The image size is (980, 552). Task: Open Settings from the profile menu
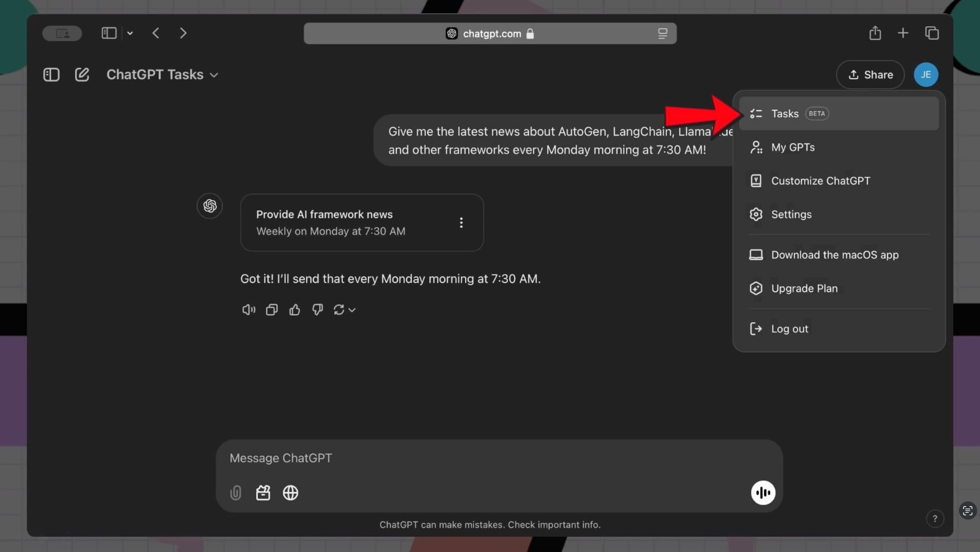pos(838,214)
